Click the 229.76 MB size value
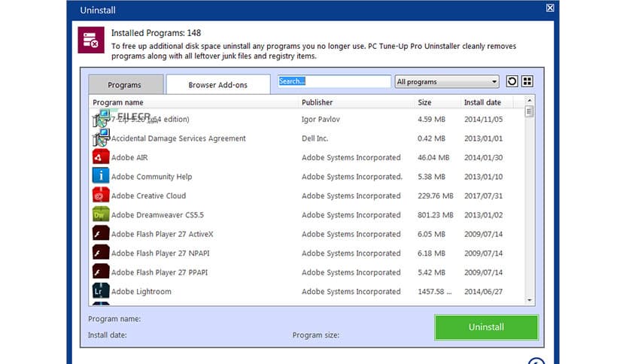Viewport: 629px width, 364px height. [435, 196]
